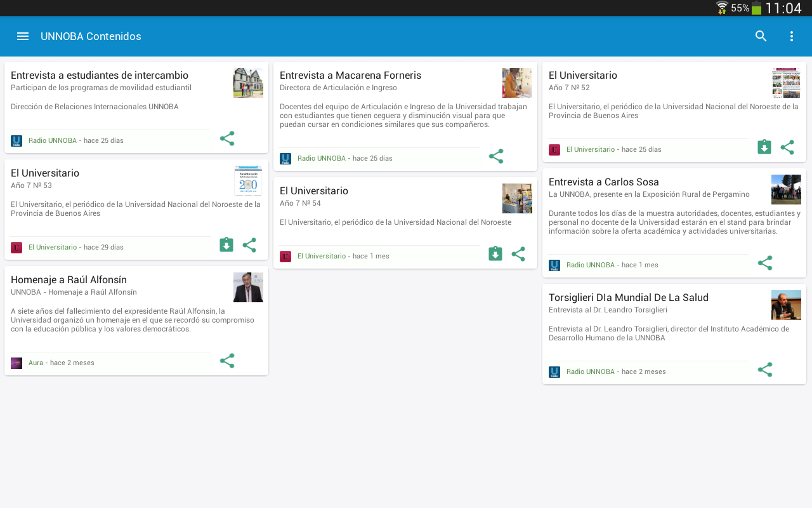Open the hamburger navigation menu
This screenshot has width=812, height=508.
(x=23, y=36)
